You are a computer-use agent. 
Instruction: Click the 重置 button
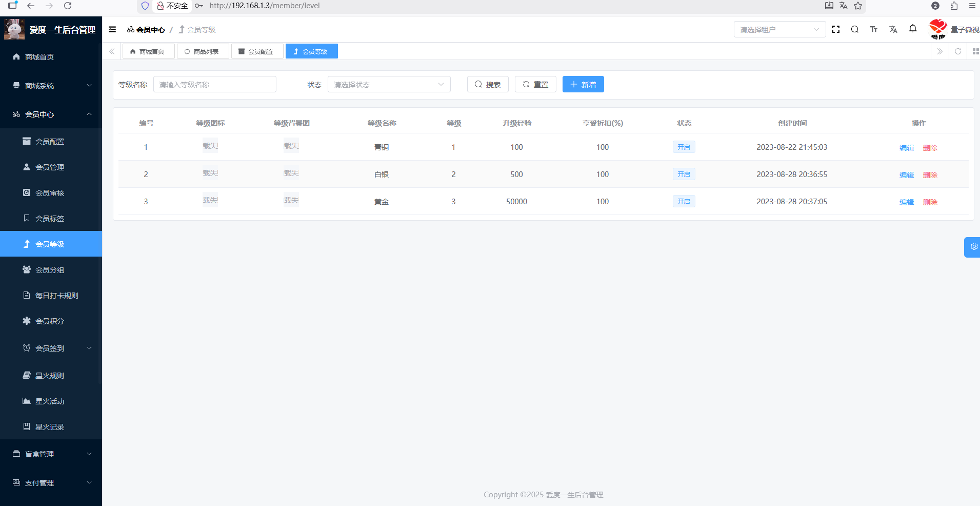point(535,85)
